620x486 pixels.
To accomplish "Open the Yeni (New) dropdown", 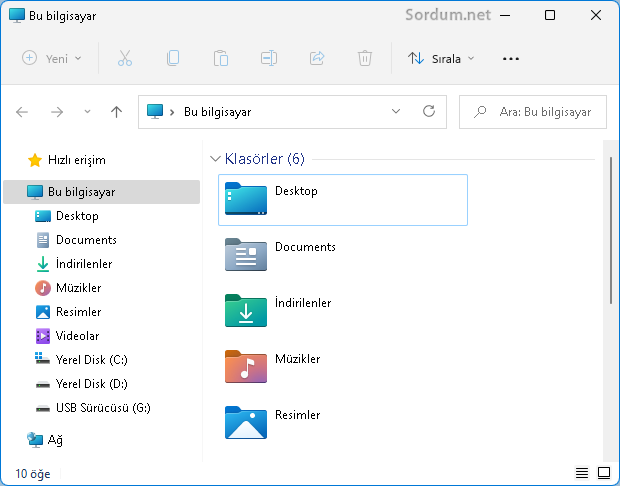I will pyautogui.click(x=52, y=59).
